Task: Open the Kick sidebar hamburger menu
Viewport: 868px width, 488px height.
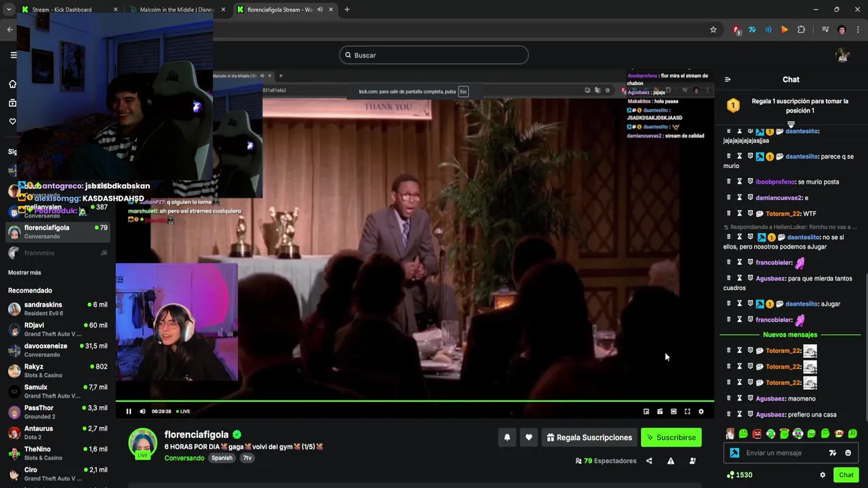Action: coord(14,55)
